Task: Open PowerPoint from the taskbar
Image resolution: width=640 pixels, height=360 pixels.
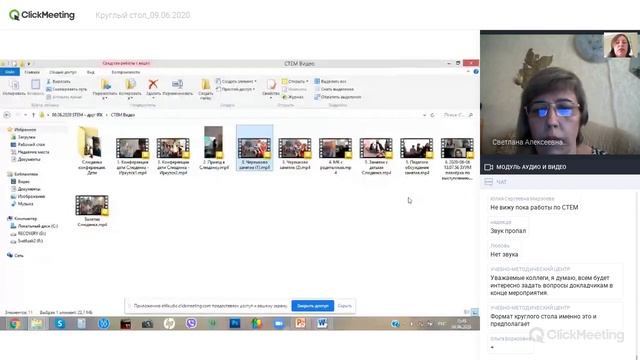Action: coord(300,324)
